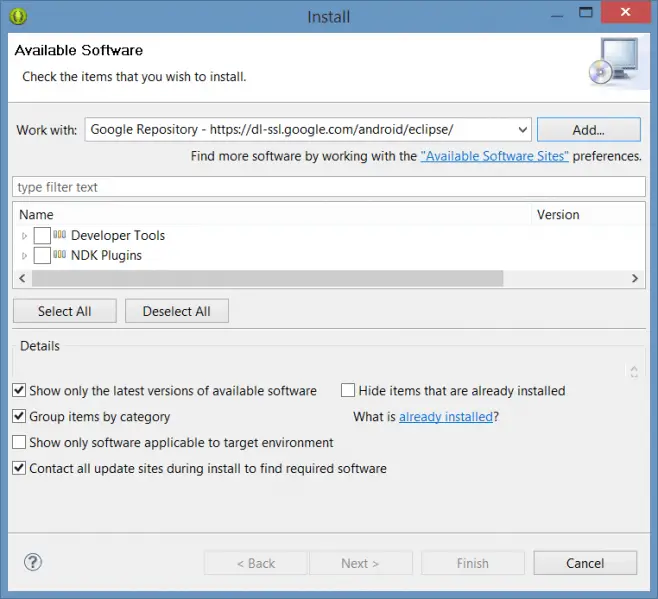Open the Available Software Sites link

[x=494, y=156]
